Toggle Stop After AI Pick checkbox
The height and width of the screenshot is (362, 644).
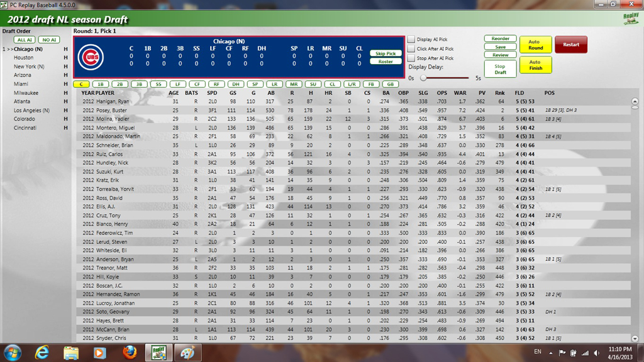coord(411,58)
